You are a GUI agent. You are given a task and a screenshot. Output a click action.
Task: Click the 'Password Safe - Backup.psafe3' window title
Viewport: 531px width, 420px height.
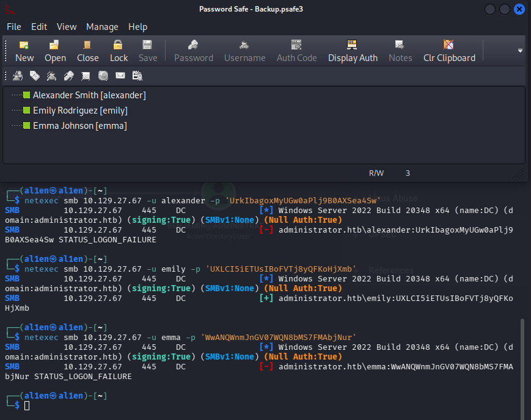click(251, 9)
